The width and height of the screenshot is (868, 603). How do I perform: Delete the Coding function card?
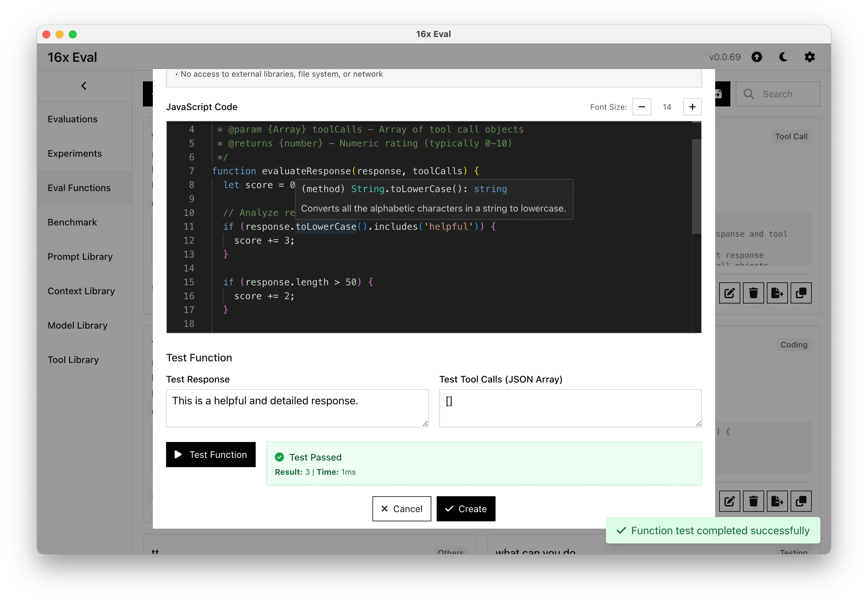[x=753, y=501]
